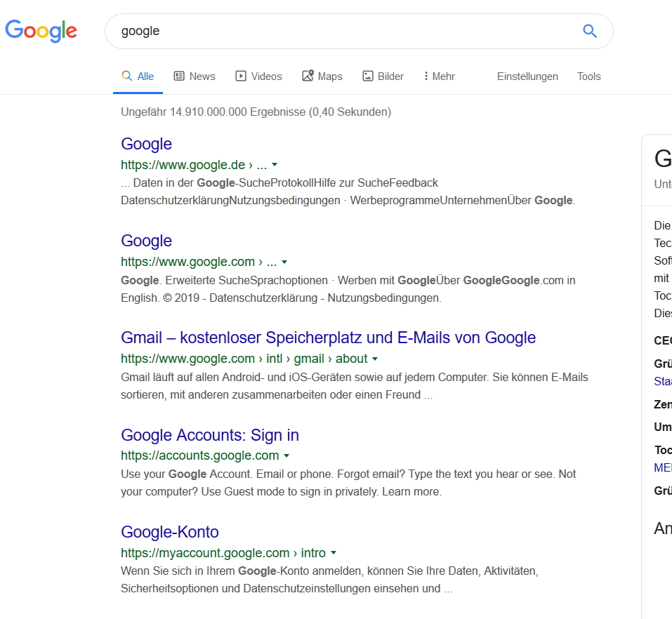Expand the dropdown arrow next to https://www.google.com › ...
Viewport: 672px width, 619px height.
point(284,262)
